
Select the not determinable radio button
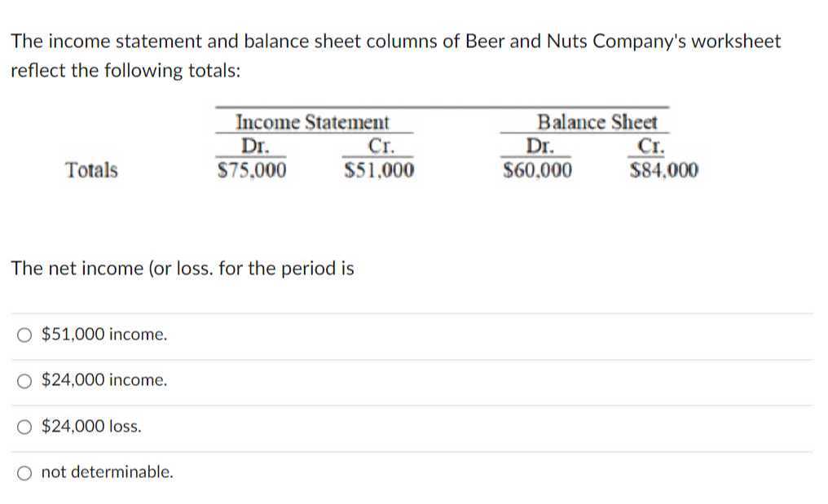click(x=24, y=471)
